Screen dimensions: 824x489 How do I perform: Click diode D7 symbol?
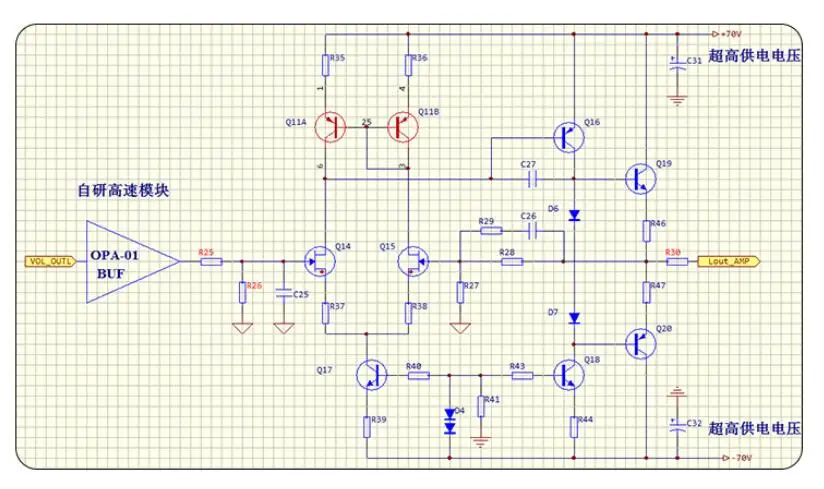tap(574, 318)
